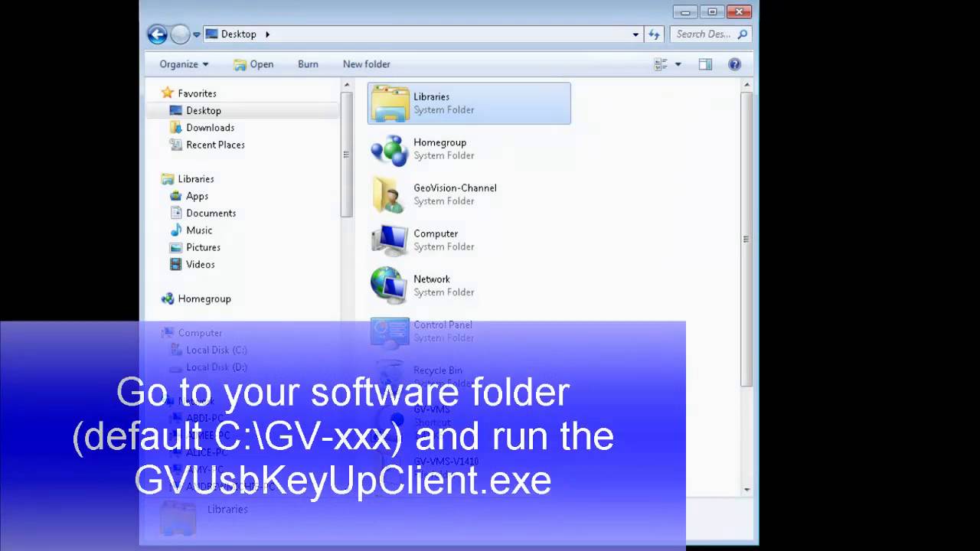Screen dimensions: 980x551
Task: Click navigation pane scrollbar up arrow
Action: pos(346,85)
